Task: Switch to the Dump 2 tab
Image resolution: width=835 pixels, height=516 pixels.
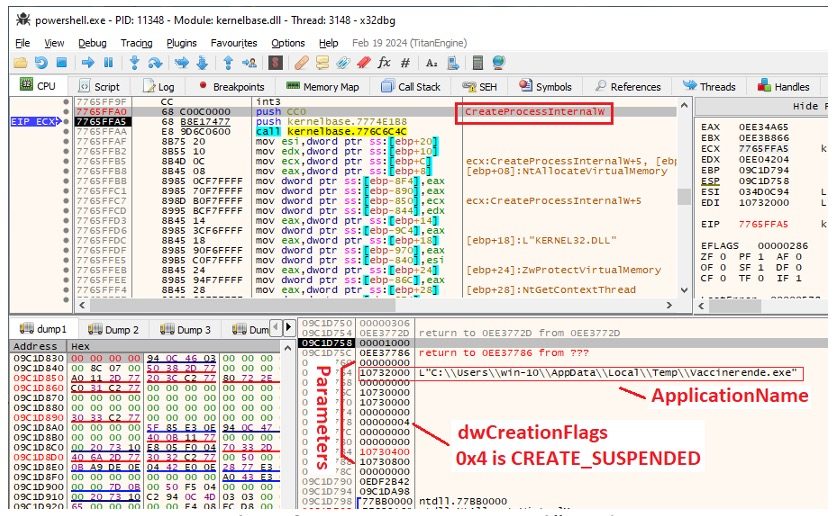Action: click(113, 329)
